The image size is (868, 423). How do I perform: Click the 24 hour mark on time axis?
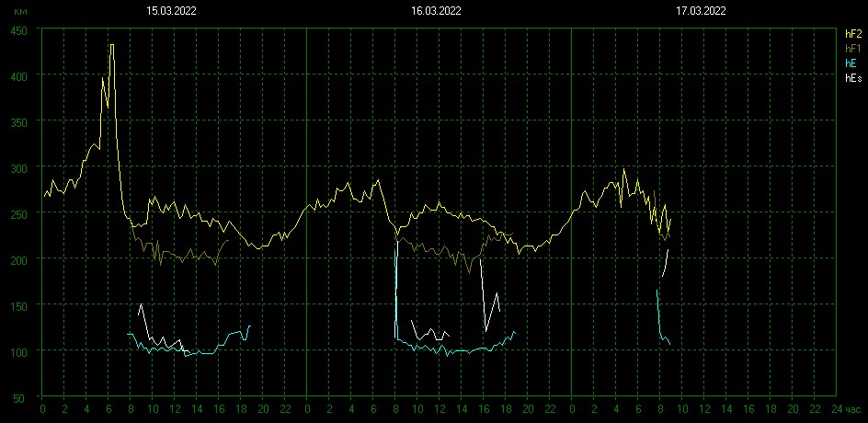[836, 408]
